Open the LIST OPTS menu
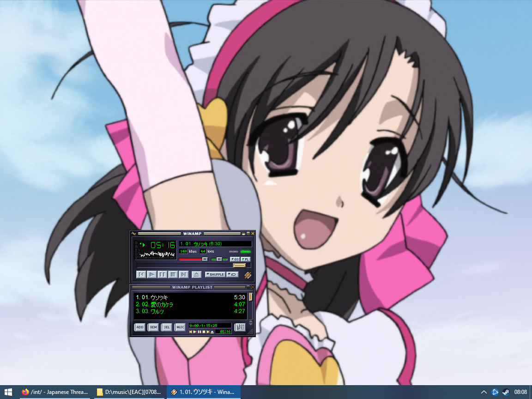This screenshot has width=532, height=399. [x=240, y=327]
